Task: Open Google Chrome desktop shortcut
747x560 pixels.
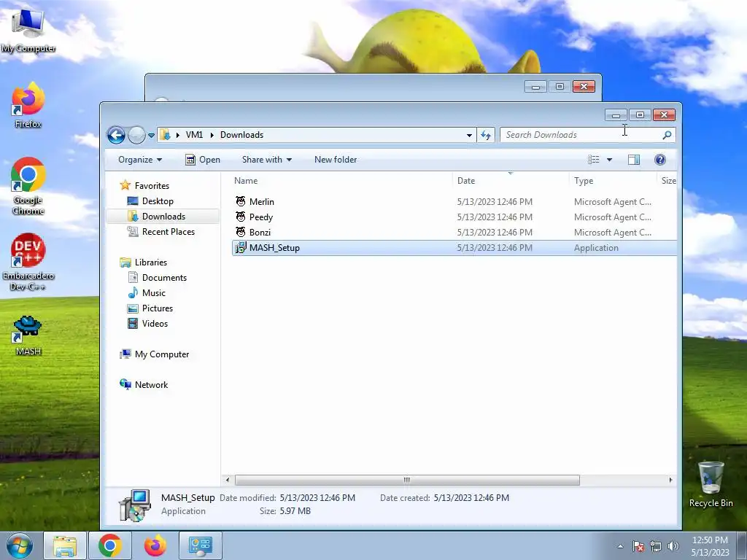Action: click(28, 186)
